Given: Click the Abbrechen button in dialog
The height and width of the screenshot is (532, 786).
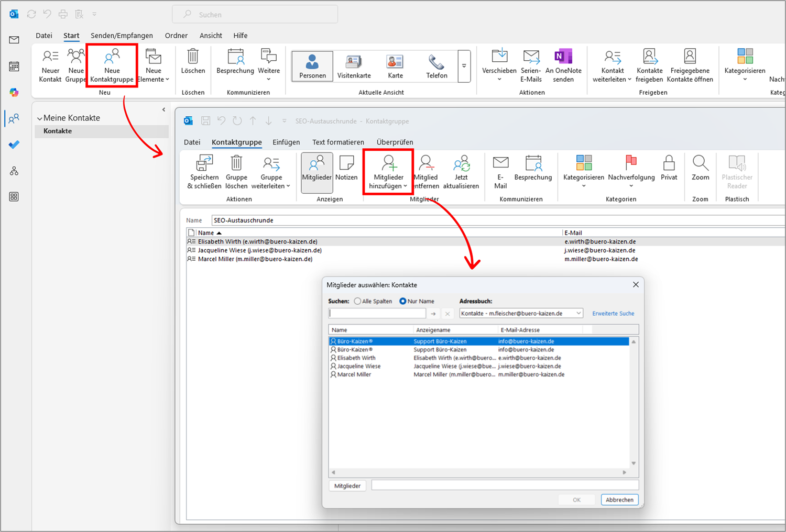Looking at the screenshot, I should pos(619,500).
